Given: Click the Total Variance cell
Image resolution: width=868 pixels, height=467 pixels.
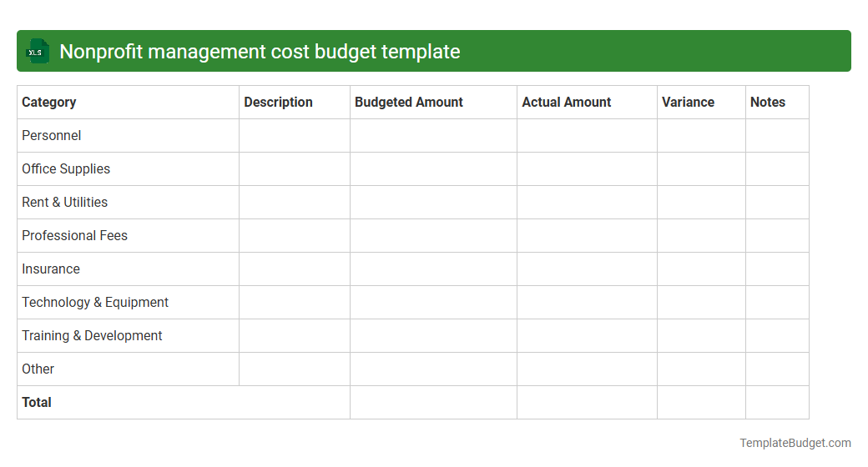Looking at the screenshot, I should click(x=701, y=402).
